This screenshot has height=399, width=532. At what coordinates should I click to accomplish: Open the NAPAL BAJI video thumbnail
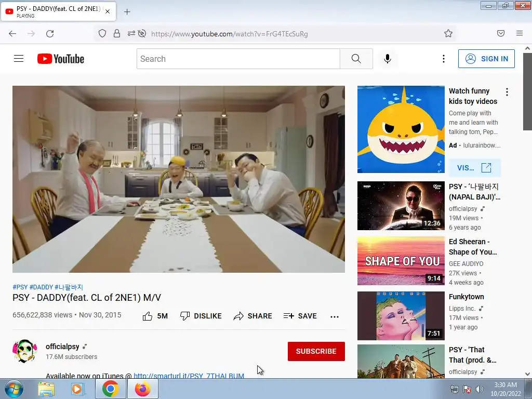(x=401, y=206)
